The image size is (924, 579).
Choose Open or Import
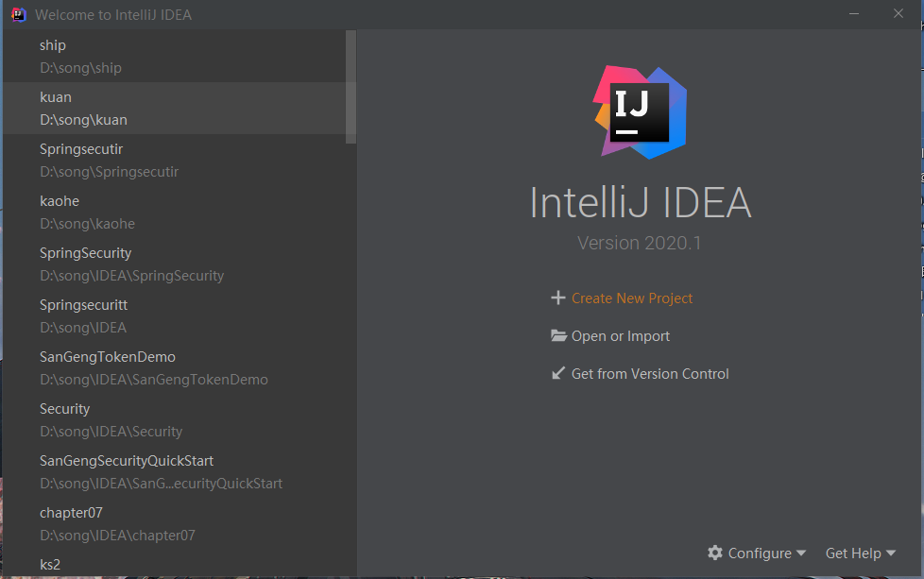click(x=621, y=336)
